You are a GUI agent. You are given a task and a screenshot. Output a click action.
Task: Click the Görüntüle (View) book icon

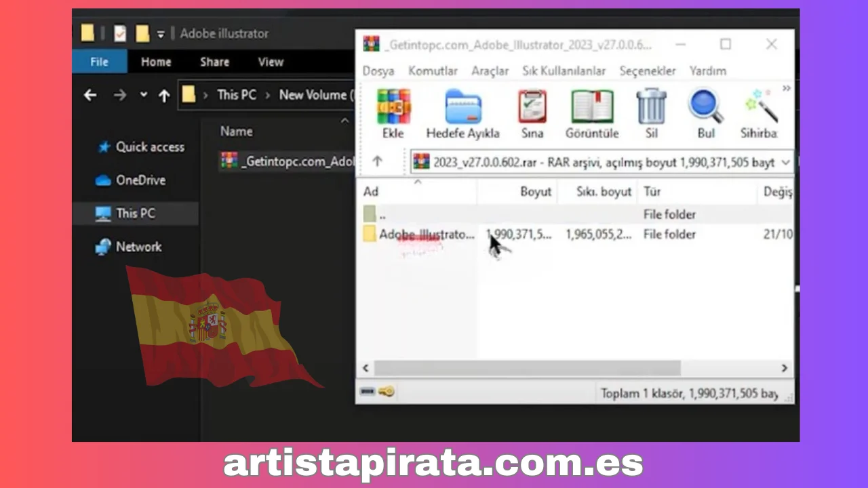(592, 114)
